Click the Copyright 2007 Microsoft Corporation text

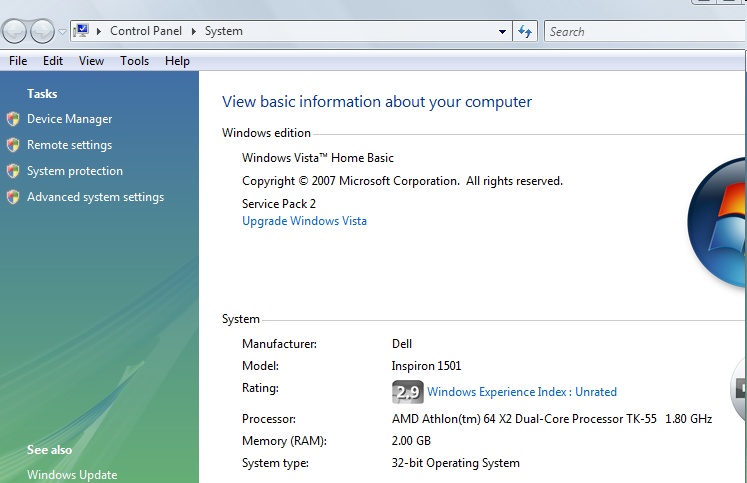pyautogui.click(x=402, y=181)
